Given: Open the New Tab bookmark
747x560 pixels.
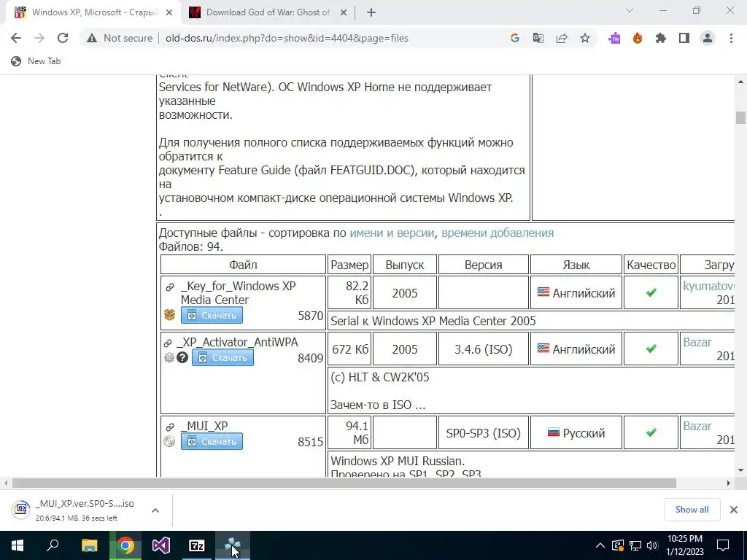Looking at the screenshot, I should (x=36, y=61).
